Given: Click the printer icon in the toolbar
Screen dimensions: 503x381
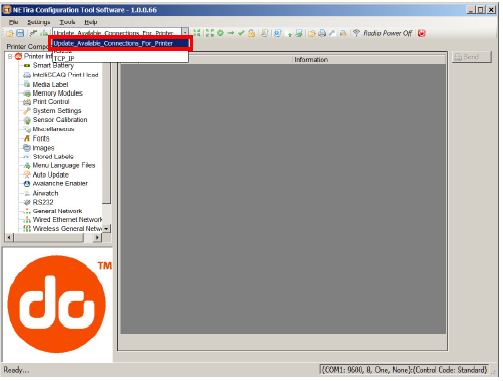Looking at the screenshot, I should [x=322, y=33].
